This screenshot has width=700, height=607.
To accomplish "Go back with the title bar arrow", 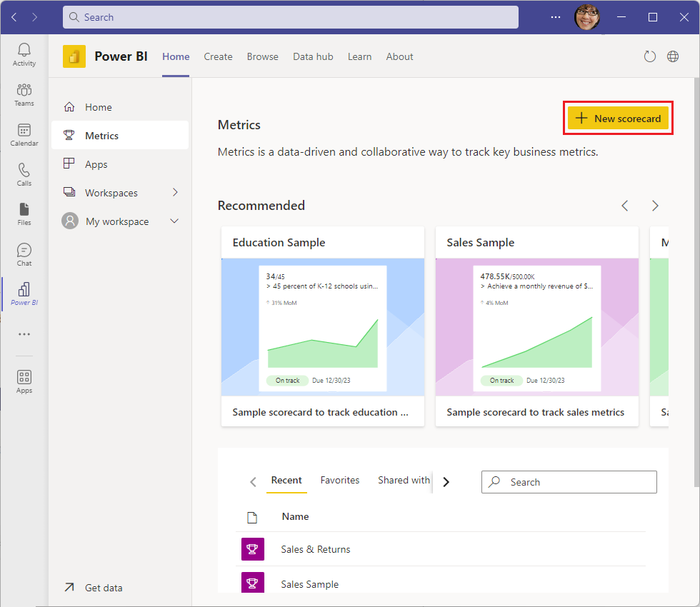I will [14, 17].
